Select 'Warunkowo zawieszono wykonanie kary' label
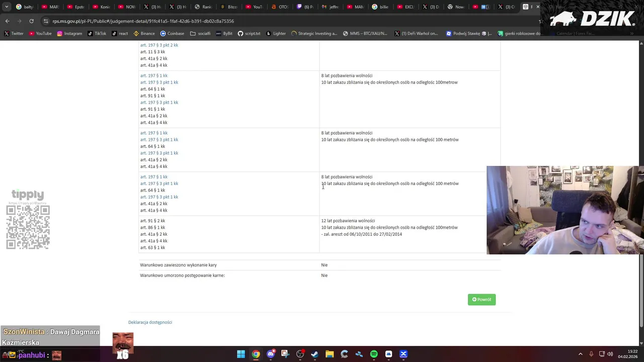The image size is (644, 362). click(x=178, y=265)
